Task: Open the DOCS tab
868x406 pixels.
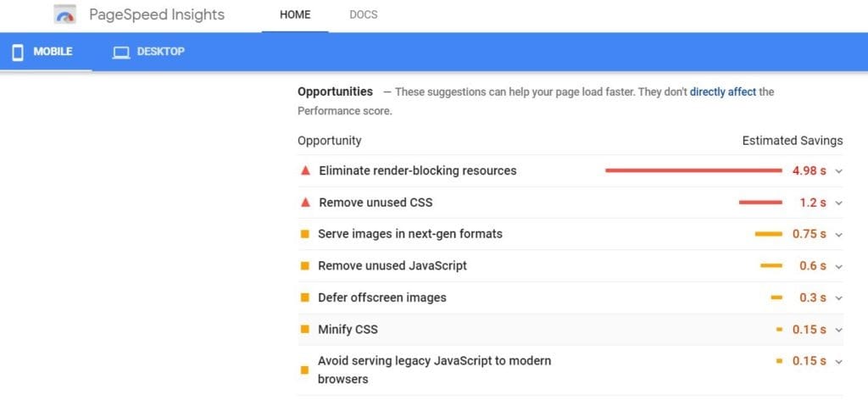Action: click(363, 15)
